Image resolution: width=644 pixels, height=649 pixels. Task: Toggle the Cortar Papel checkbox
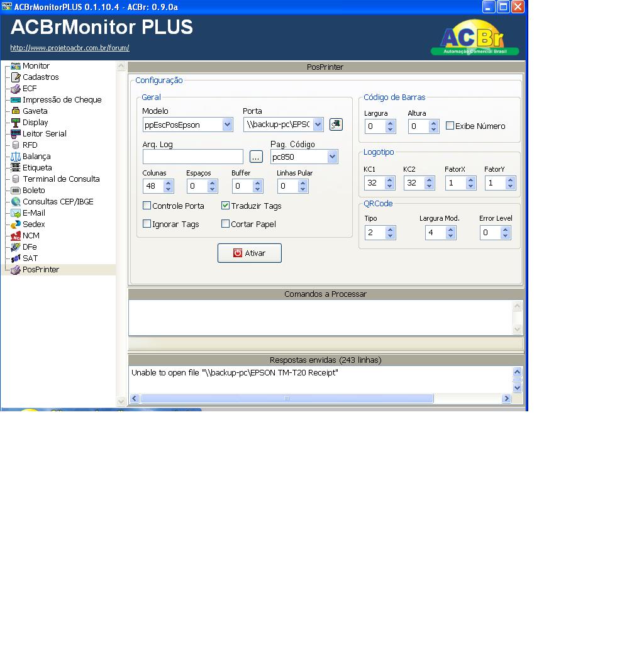(x=225, y=223)
